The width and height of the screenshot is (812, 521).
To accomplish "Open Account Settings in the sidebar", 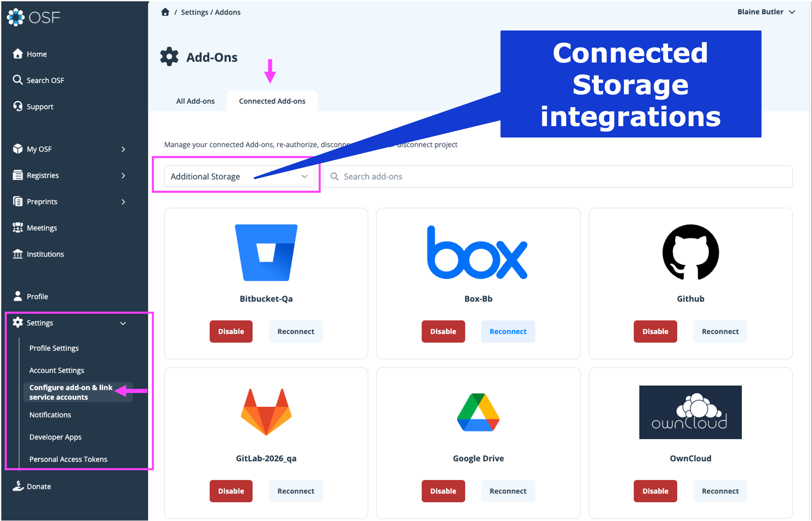I will pyautogui.click(x=56, y=370).
